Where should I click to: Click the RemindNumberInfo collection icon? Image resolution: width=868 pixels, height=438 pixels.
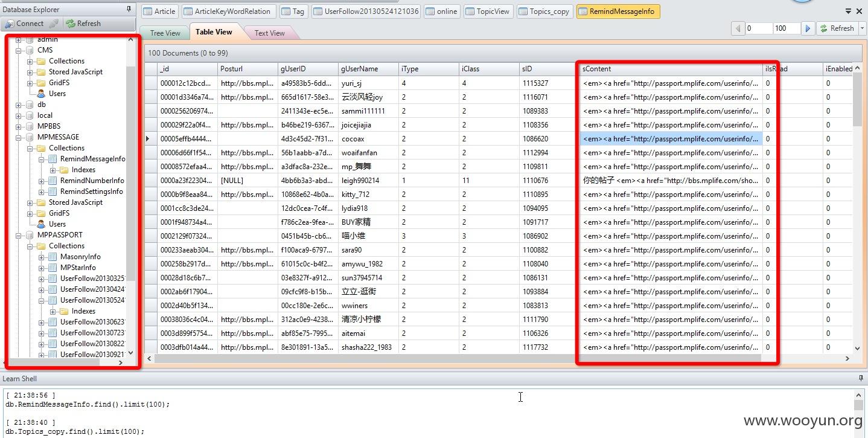53,181
